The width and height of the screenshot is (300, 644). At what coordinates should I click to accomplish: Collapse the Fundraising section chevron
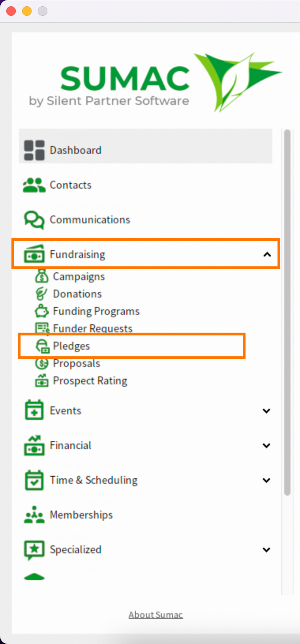click(x=267, y=255)
